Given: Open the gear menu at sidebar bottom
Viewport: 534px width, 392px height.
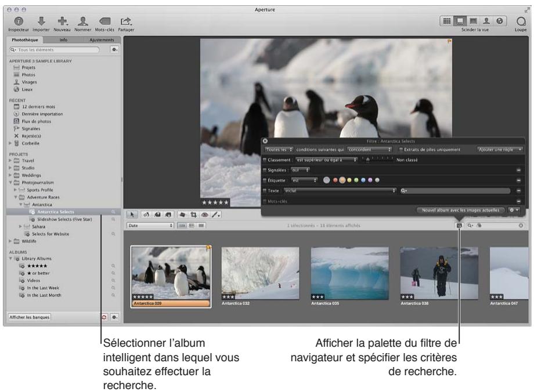Looking at the screenshot, I should point(115,317).
